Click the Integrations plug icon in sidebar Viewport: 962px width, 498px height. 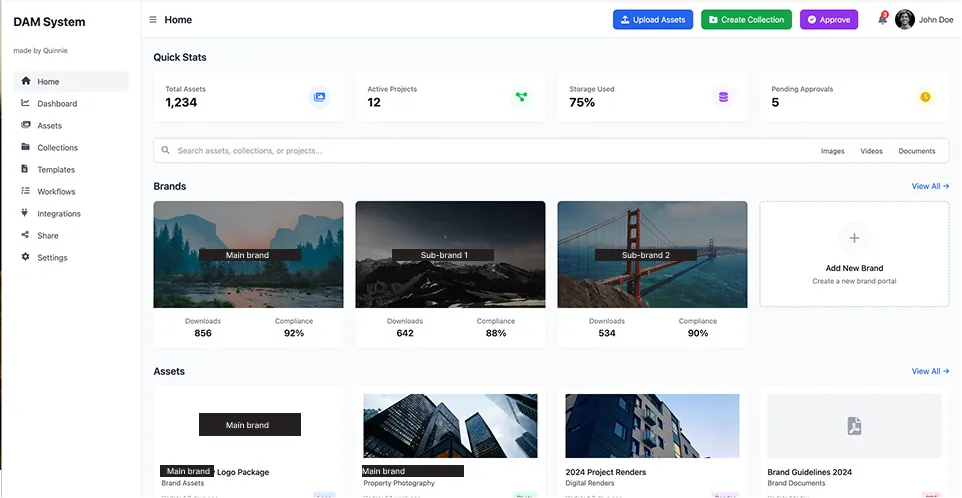[x=25, y=213]
